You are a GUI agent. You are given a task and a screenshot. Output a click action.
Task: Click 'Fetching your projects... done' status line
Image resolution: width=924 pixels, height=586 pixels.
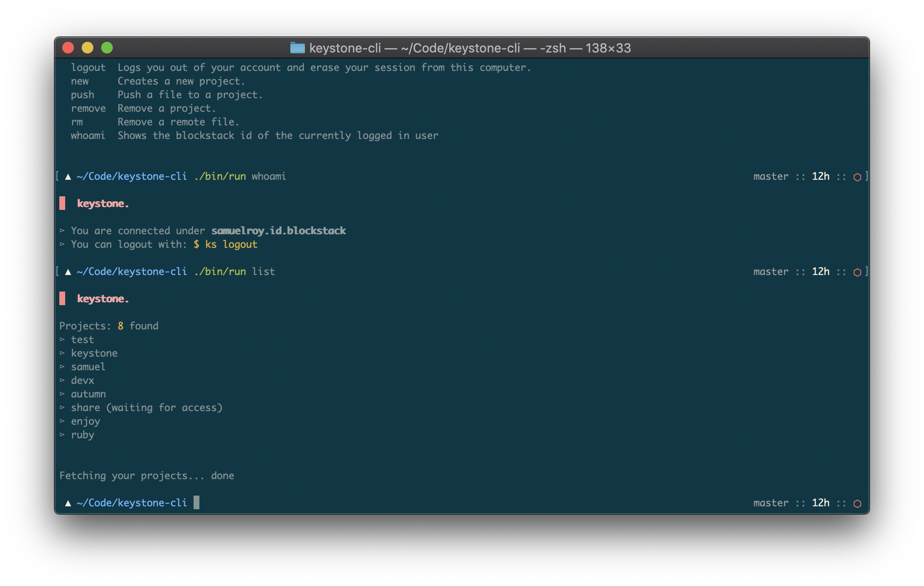(x=147, y=476)
